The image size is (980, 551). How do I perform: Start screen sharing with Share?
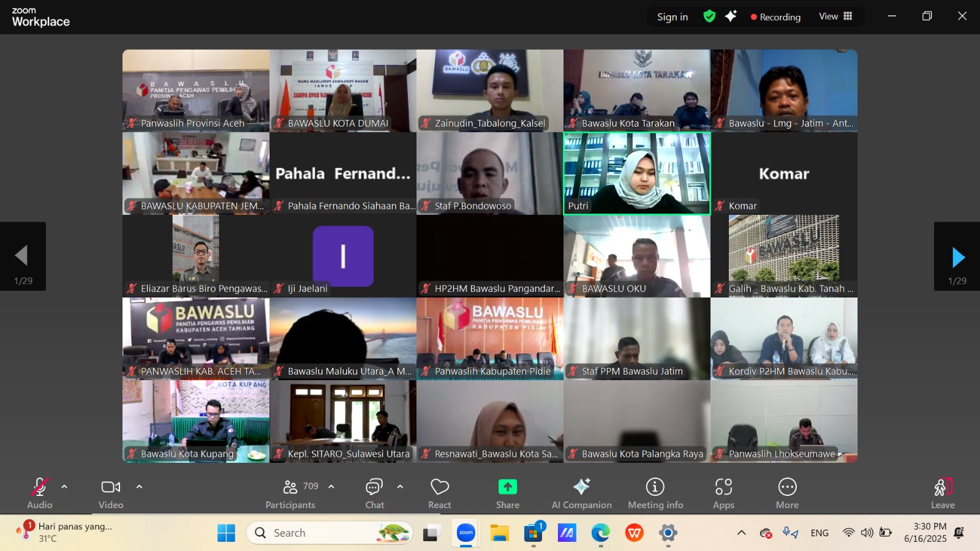point(507,493)
